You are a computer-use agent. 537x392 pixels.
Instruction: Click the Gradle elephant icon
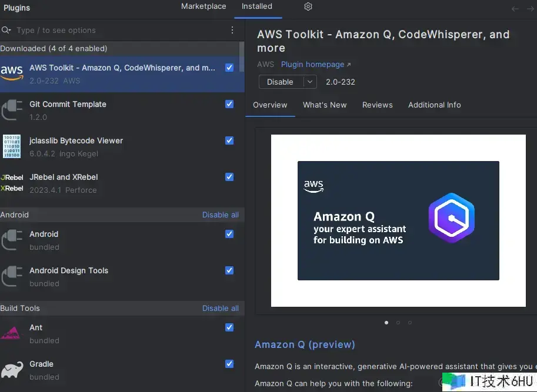click(x=12, y=370)
